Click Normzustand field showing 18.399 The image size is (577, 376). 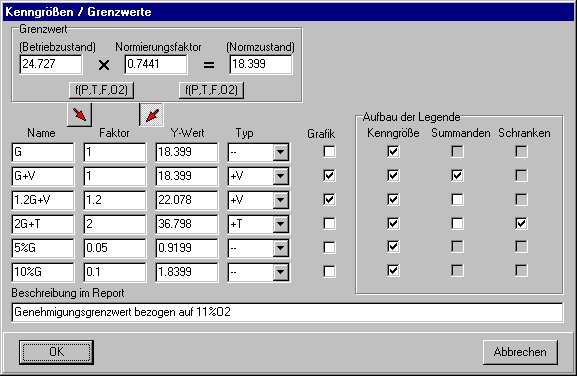[x=261, y=64]
